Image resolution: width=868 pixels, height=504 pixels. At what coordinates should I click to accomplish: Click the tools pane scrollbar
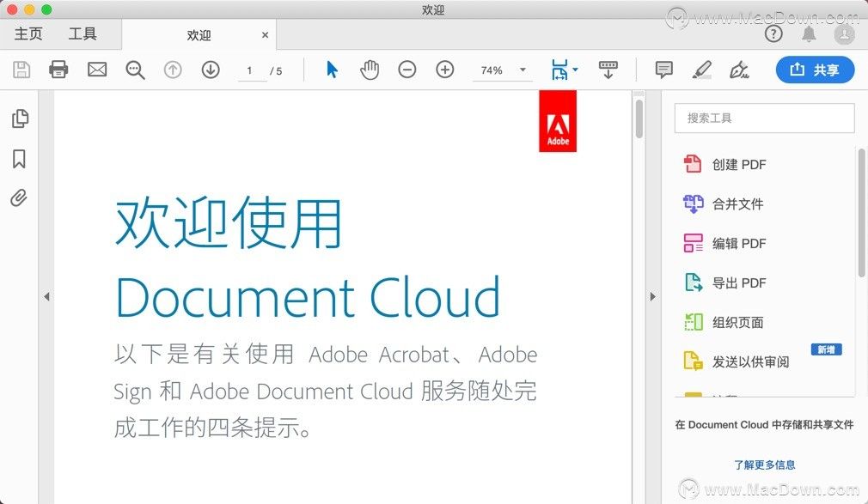pyautogui.click(x=861, y=213)
